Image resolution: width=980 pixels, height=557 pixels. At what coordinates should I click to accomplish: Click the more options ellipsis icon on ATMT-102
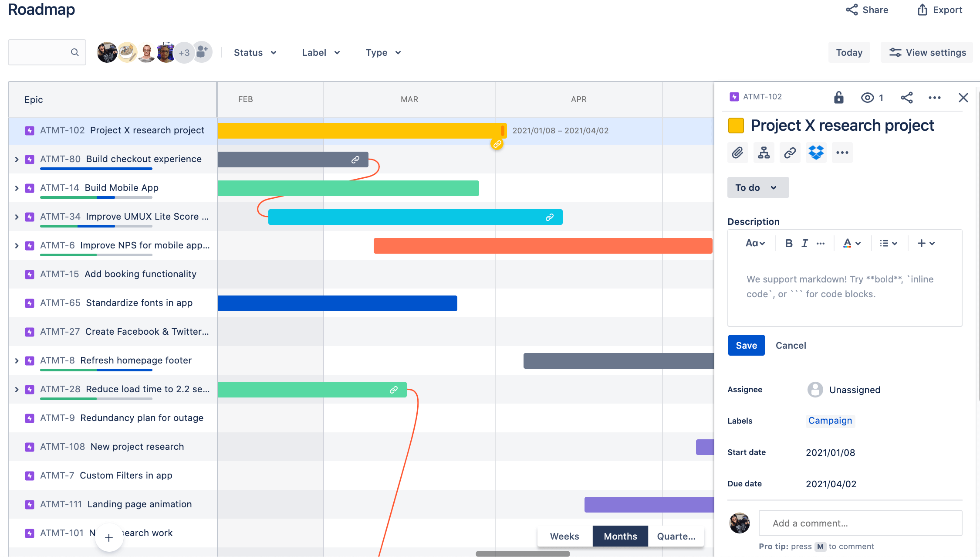click(x=934, y=96)
